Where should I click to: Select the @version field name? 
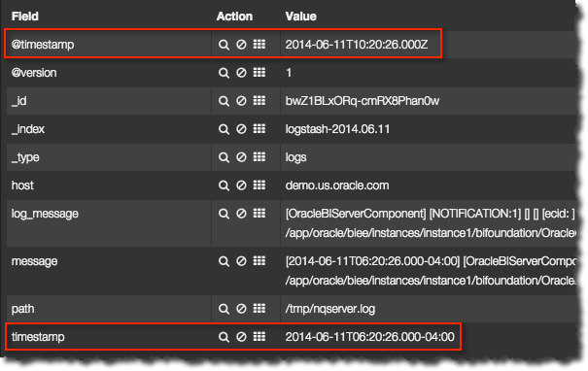pos(34,73)
